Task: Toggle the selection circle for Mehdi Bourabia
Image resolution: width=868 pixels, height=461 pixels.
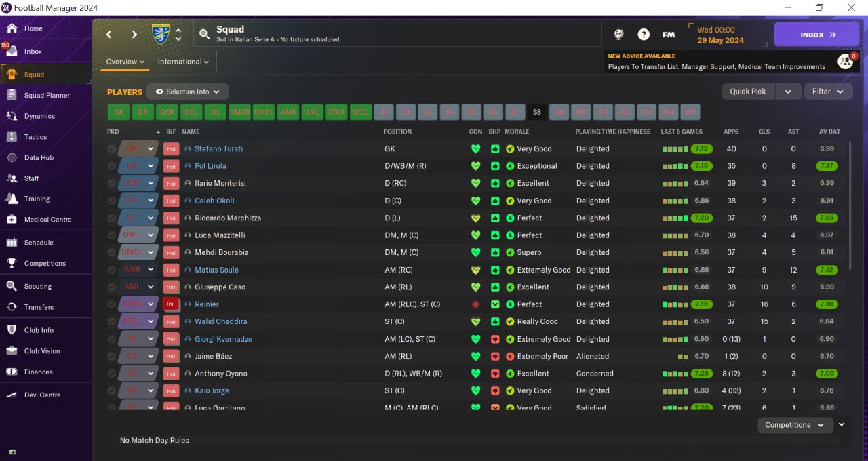Action: point(112,252)
